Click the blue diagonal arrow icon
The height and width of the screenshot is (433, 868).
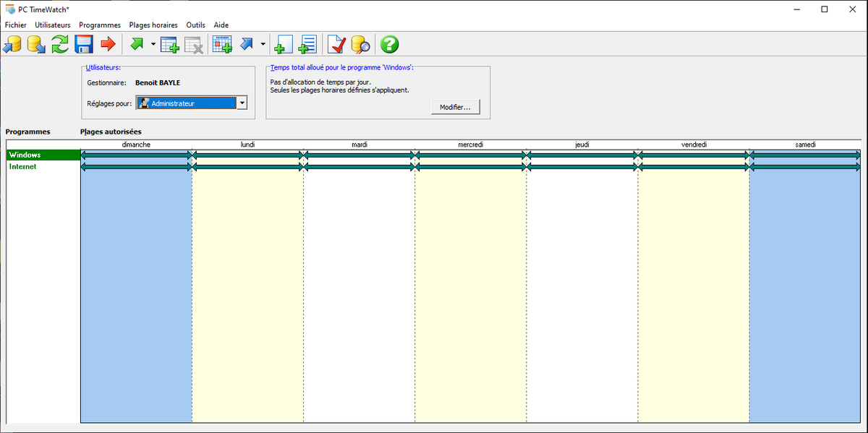(247, 45)
